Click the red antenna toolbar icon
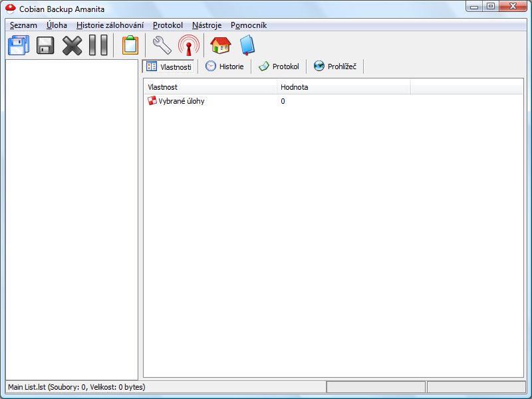 pyautogui.click(x=189, y=45)
